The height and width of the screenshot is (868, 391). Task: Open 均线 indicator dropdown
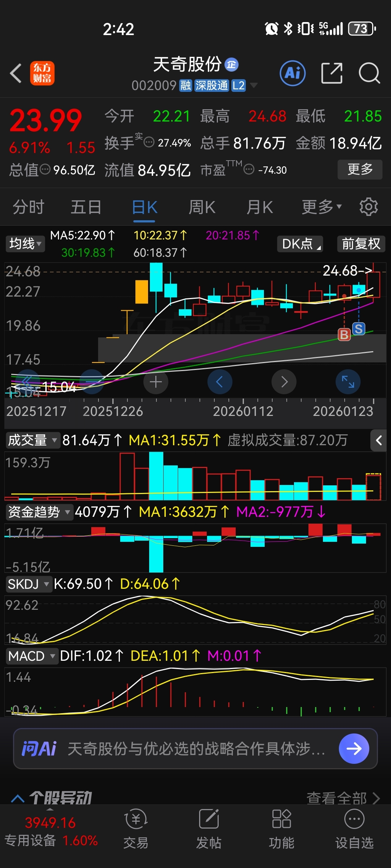[x=25, y=243]
